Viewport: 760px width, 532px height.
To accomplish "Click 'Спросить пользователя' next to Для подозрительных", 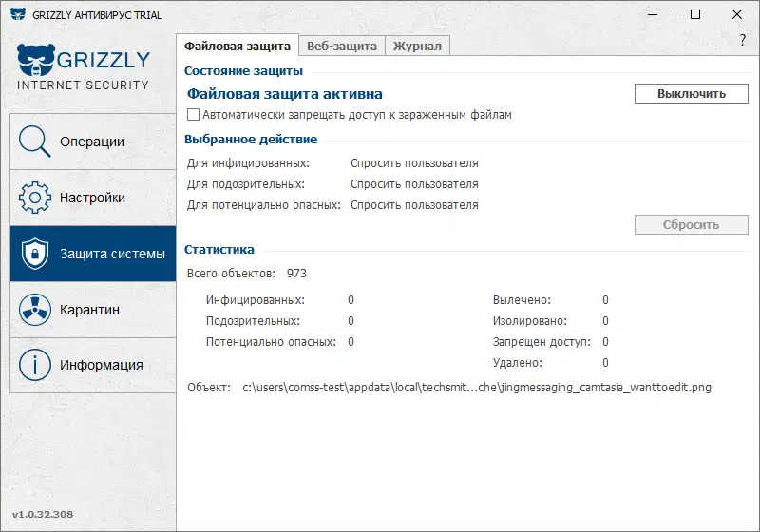I will 414,184.
